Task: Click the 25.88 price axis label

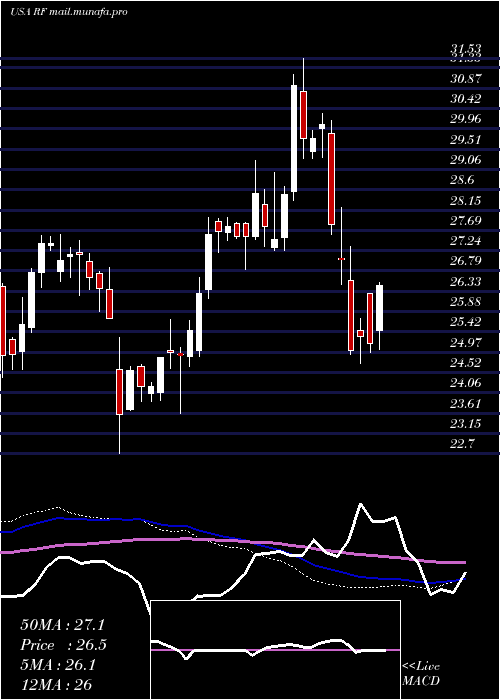Action: (466, 302)
